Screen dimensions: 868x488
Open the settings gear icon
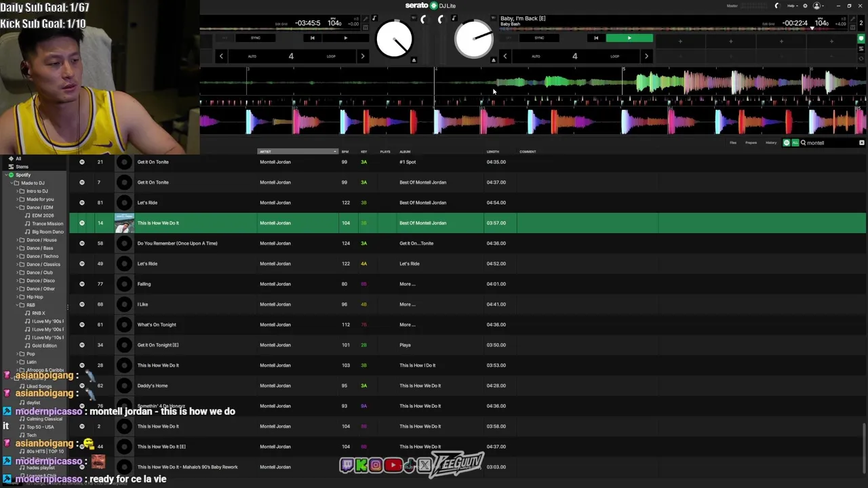(805, 6)
